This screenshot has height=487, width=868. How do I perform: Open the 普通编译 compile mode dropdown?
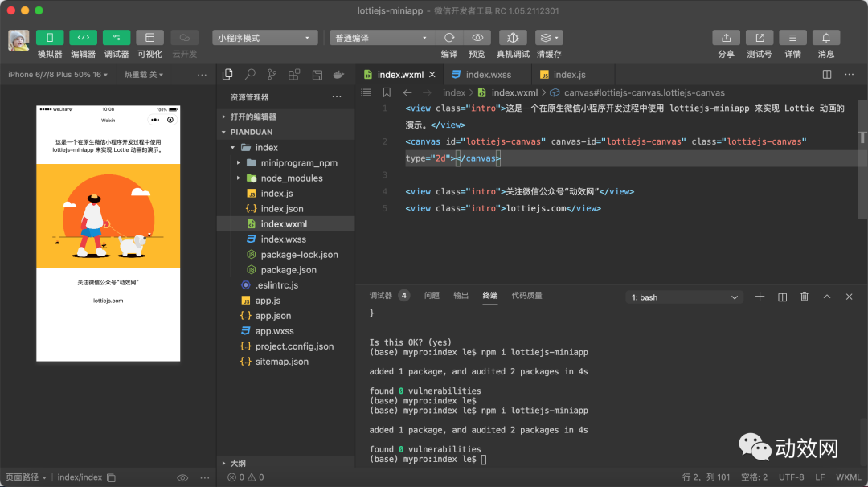point(381,38)
